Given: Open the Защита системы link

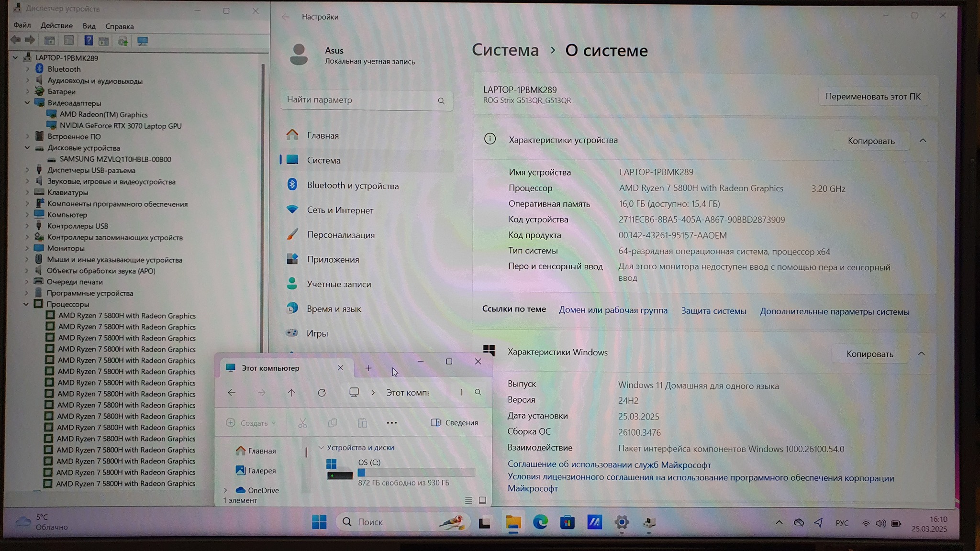Looking at the screenshot, I should (x=713, y=311).
